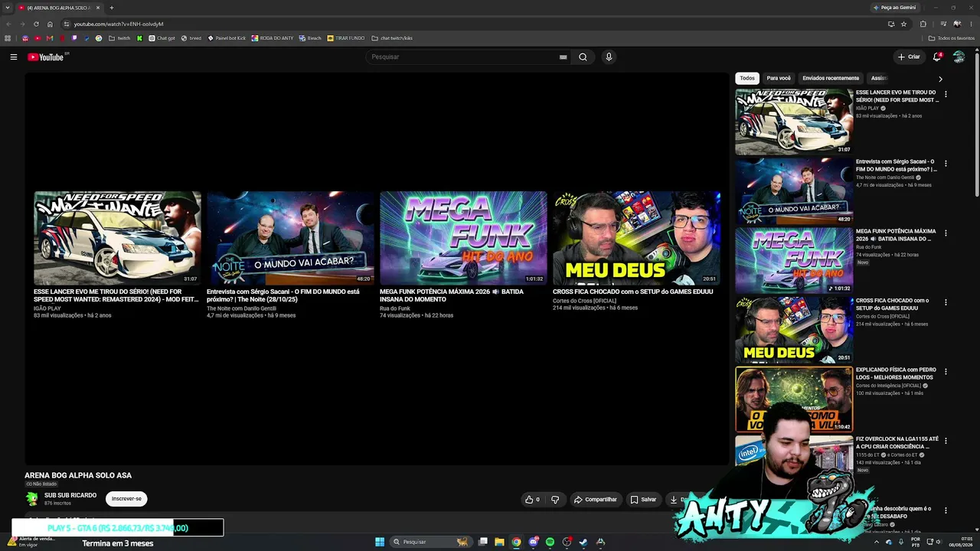Open more options for FIZ OVERCLOCK sidebar video
Image resolution: width=980 pixels, height=551 pixels.
click(x=946, y=441)
